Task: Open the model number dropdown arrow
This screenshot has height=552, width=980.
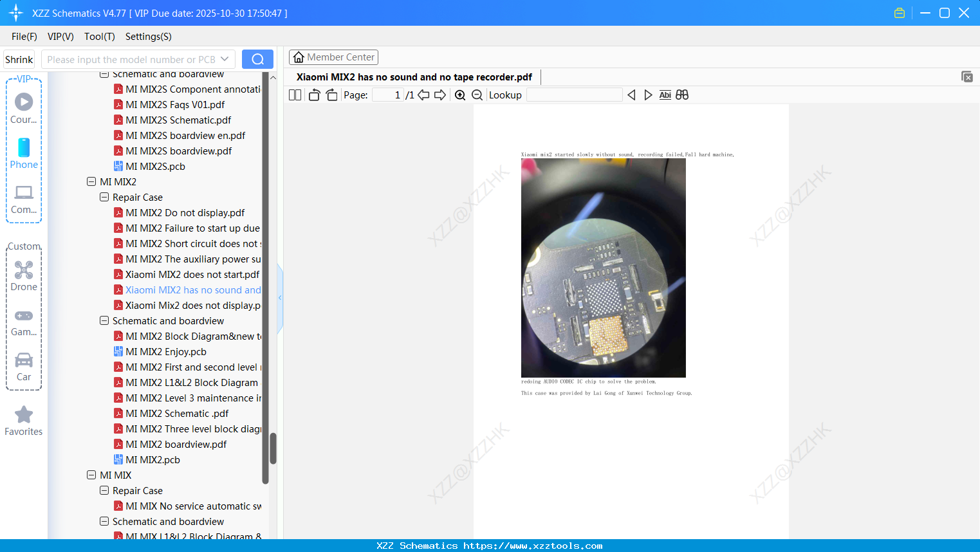Action: (x=225, y=59)
